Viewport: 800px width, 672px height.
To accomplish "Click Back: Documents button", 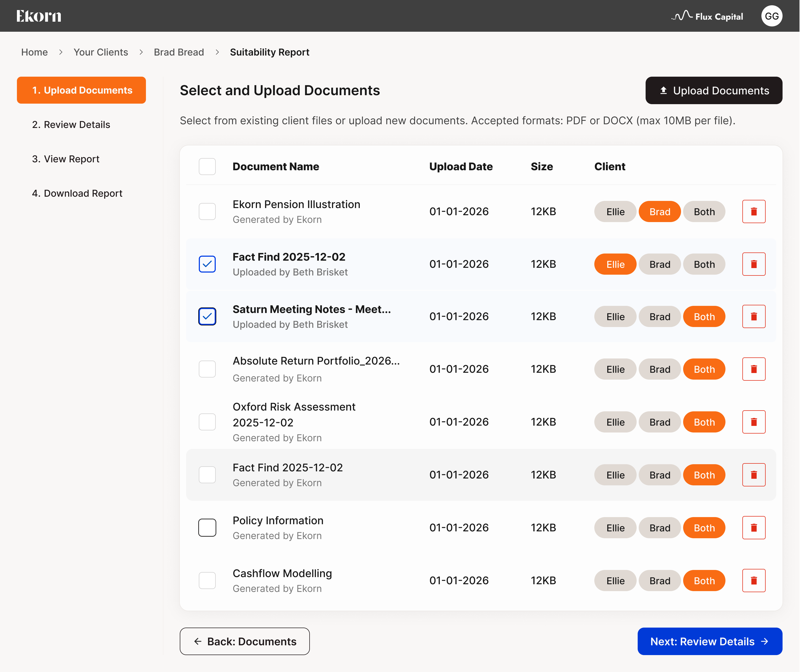I will 245,642.
